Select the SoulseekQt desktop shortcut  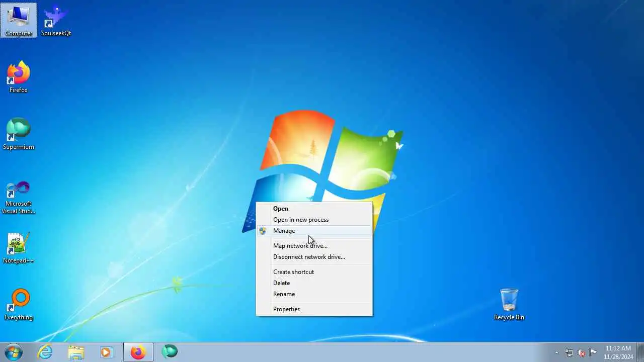click(x=56, y=20)
